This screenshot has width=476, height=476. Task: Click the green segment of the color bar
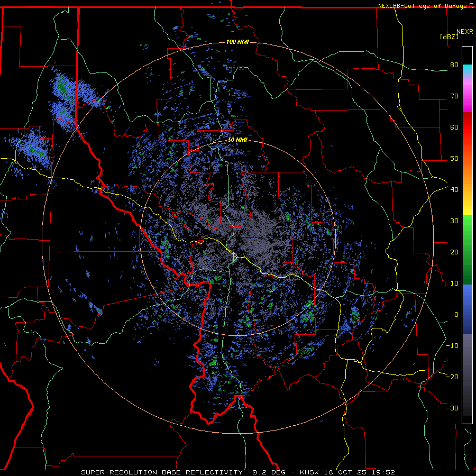[467, 250]
